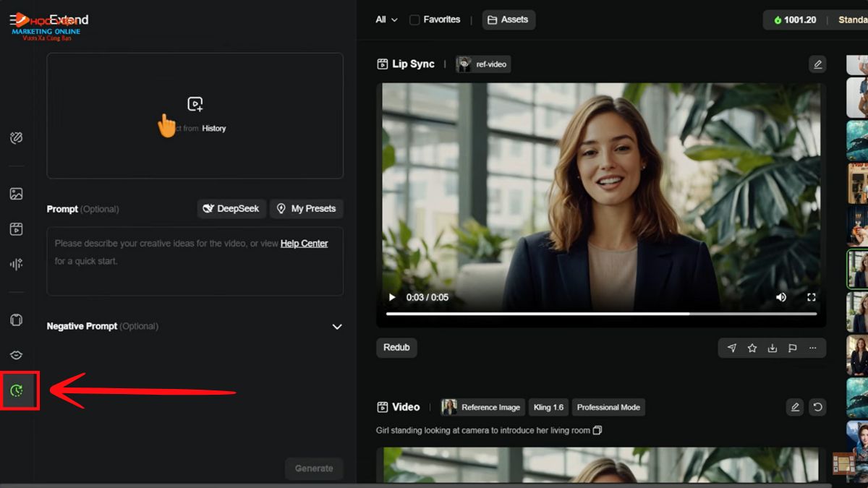Open more options ellipsis under Lip Sync video
This screenshot has width=868, height=488.
click(813, 348)
